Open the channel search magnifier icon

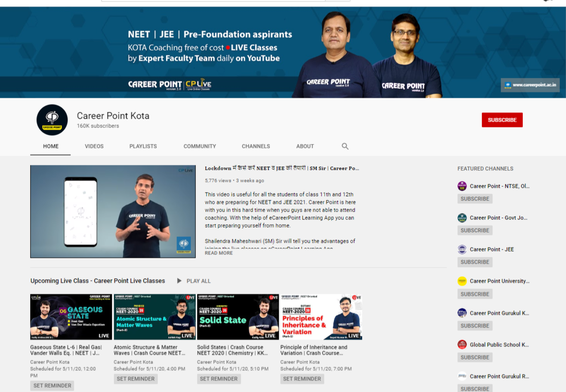(x=345, y=146)
